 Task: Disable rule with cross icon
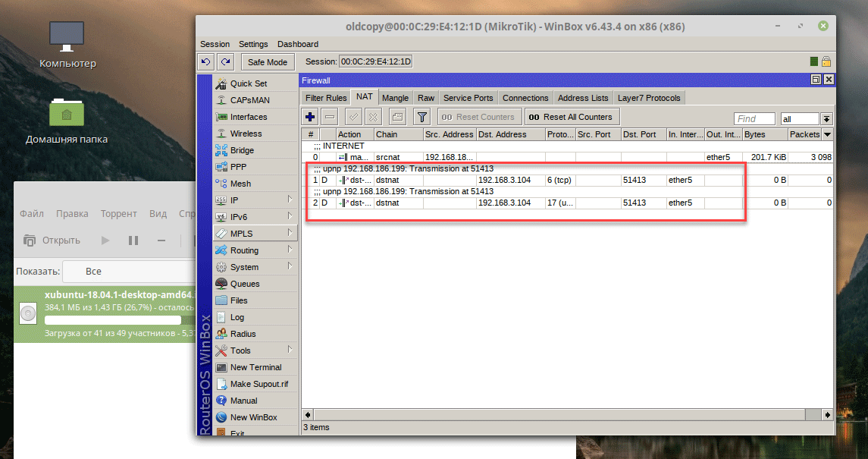(x=374, y=117)
